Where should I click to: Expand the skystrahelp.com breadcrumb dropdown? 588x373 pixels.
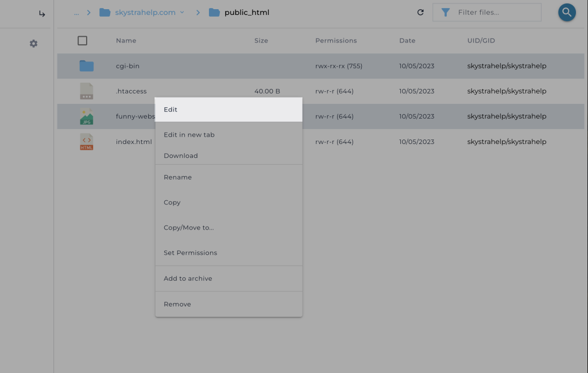pyautogui.click(x=182, y=13)
